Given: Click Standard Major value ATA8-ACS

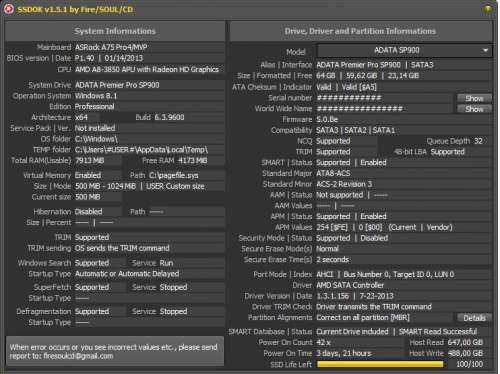Looking at the screenshot, I should tap(333, 173).
